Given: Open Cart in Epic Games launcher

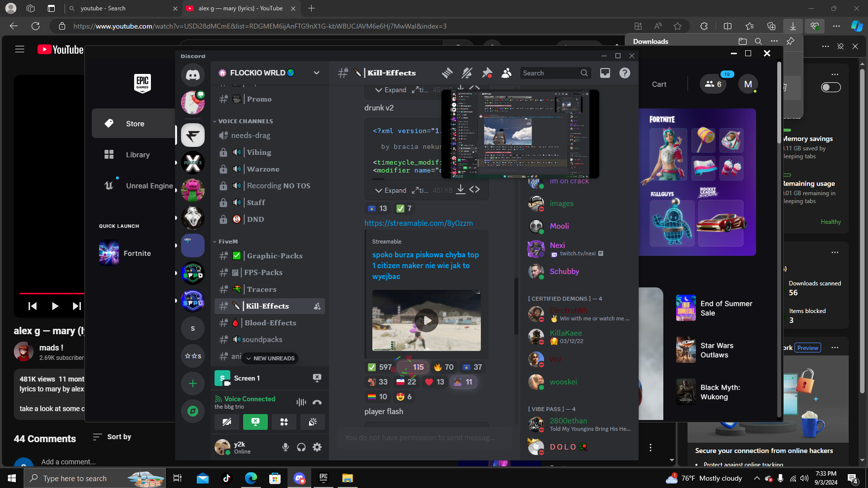Looking at the screenshot, I should click(x=659, y=84).
